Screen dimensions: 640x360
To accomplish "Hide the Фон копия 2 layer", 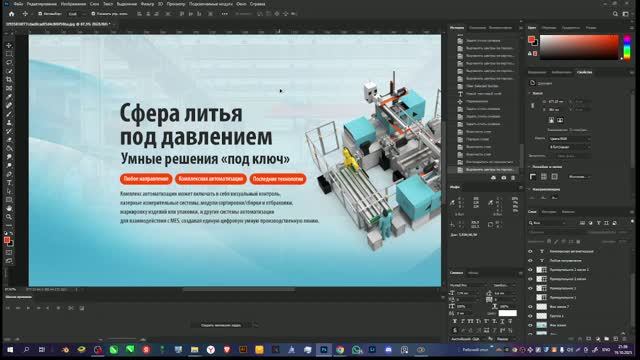I will click(x=530, y=307).
